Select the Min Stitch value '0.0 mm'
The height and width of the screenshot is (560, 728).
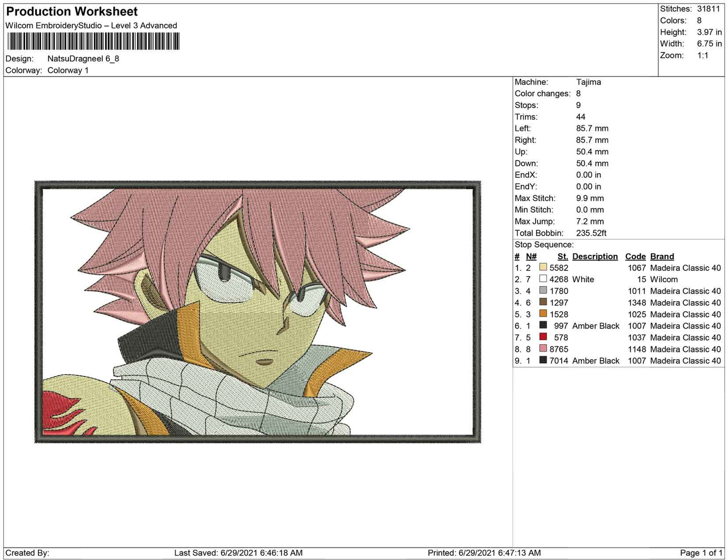coord(590,209)
